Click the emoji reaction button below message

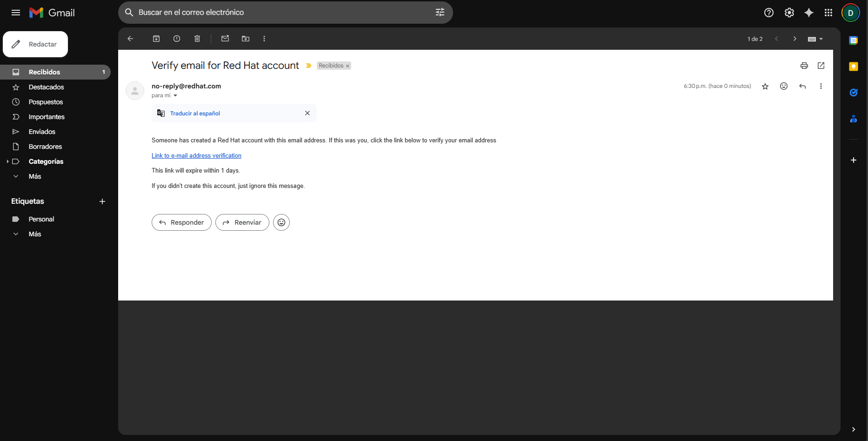pyautogui.click(x=281, y=222)
